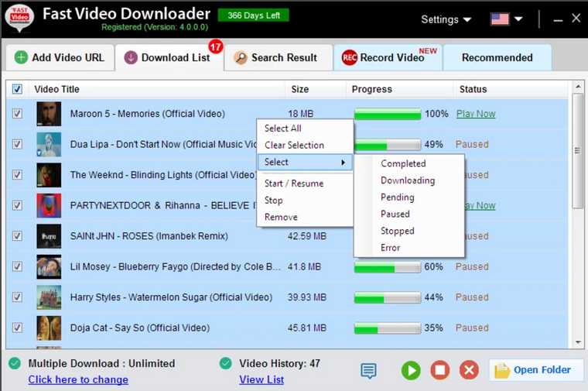Choose Start / Resume in context menu

(x=305, y=183)
